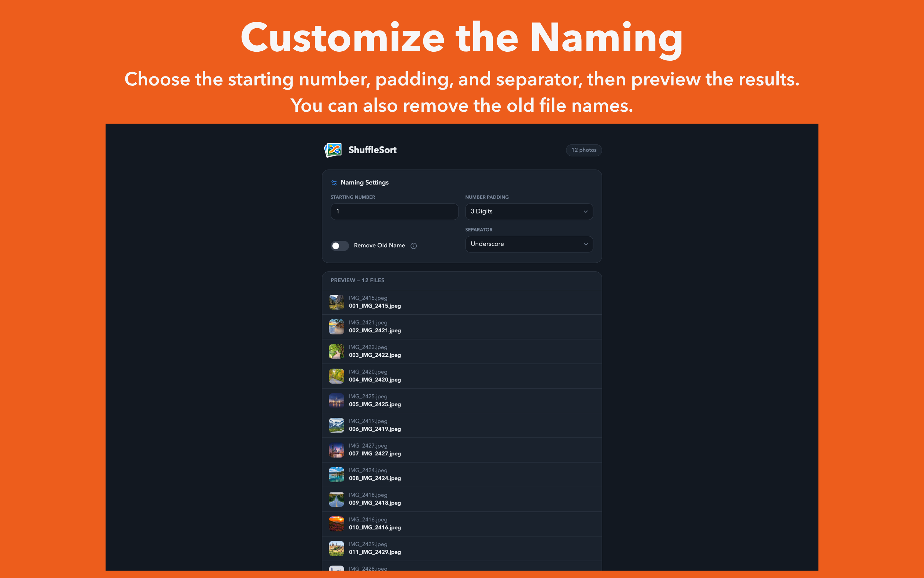The width and height of the screenshot is (924, 578).
Task: Click new name 008_IMG_2424.jpeg
Action: point(374,478)
